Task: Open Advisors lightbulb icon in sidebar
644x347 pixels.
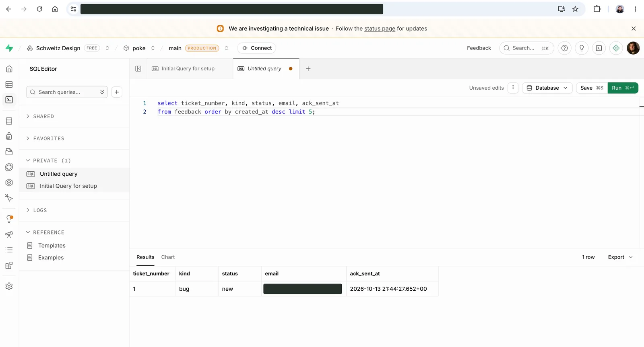Action: pos(9,219)
